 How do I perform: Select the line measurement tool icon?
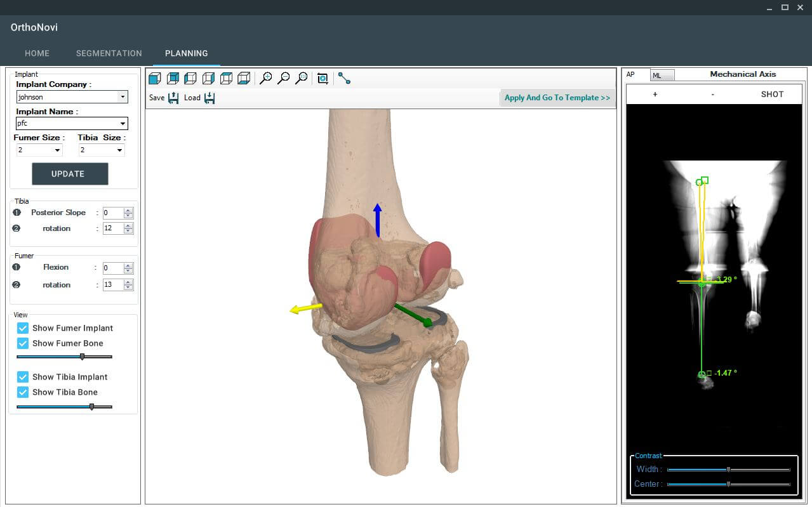click(x=344, y=78)
